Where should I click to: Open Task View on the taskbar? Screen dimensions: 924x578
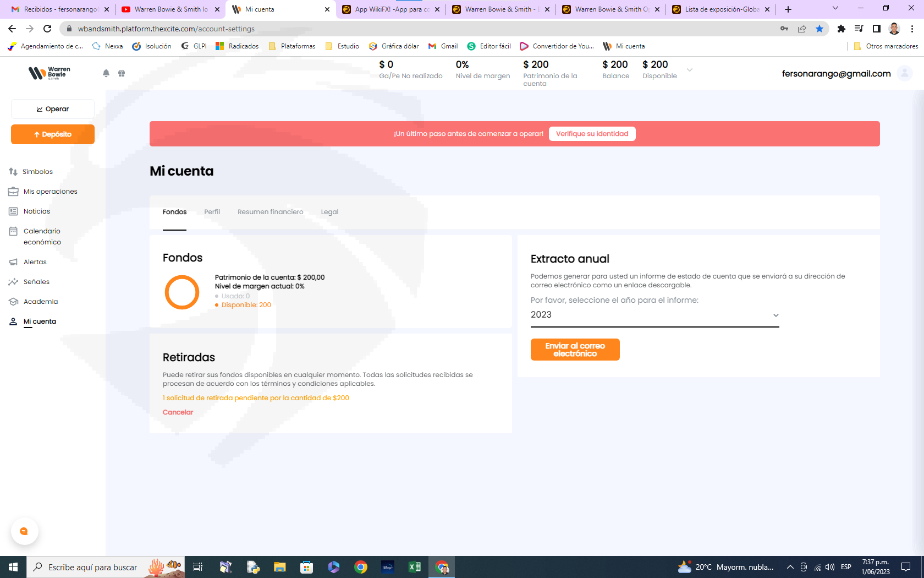pyautogui.click(x=198, y=567)
